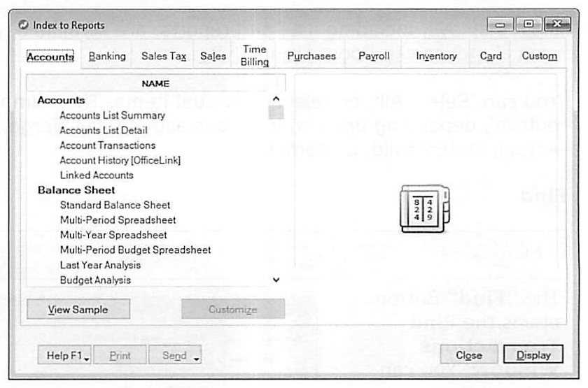Click the Customize button
The height and width of the screenshot is (388, 588).
233,309
